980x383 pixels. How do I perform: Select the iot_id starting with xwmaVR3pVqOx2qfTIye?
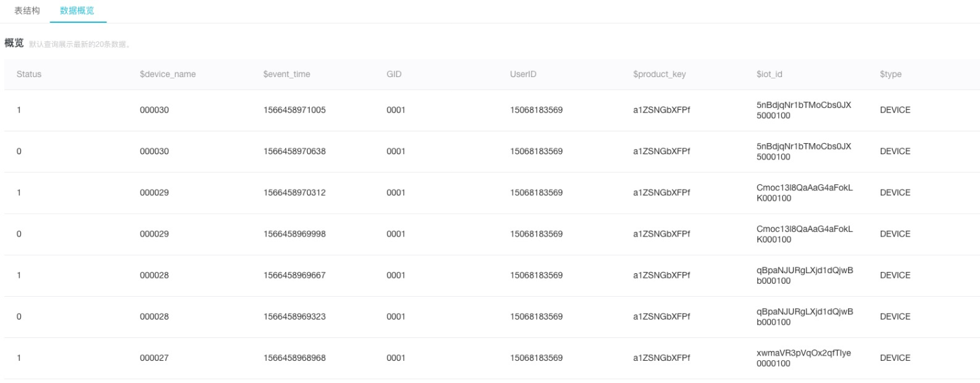804,358
